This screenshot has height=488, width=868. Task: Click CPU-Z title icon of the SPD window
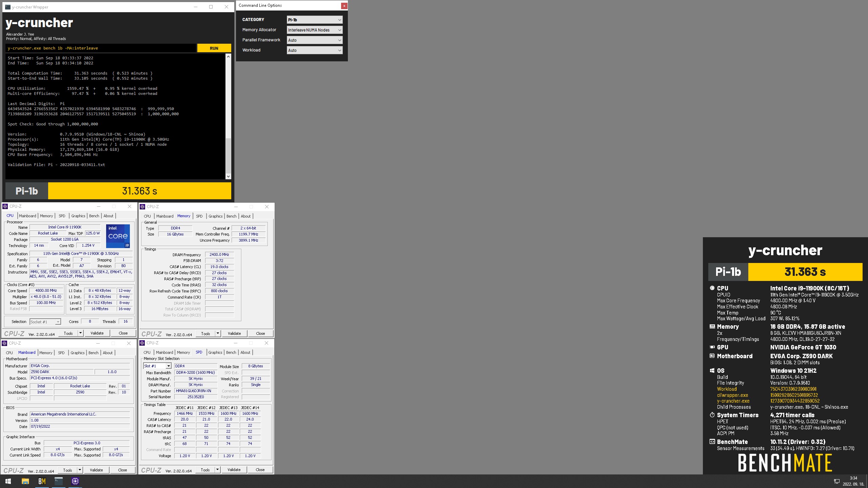click(142, 343)
